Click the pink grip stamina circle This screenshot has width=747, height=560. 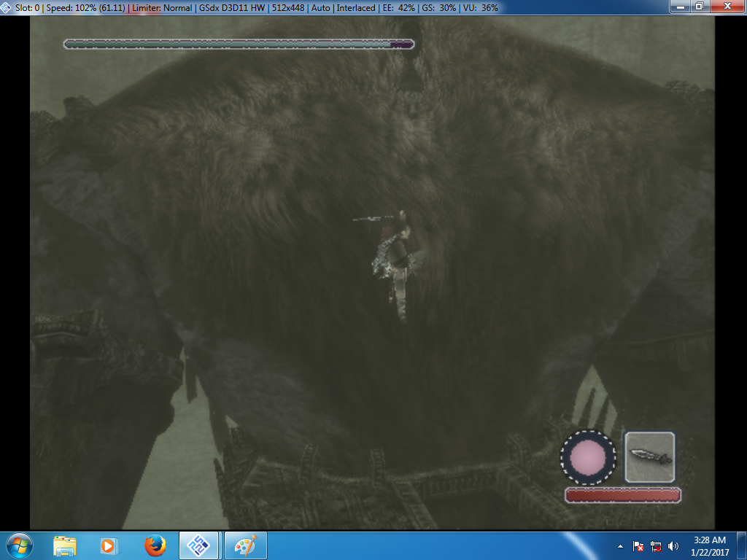588,457
